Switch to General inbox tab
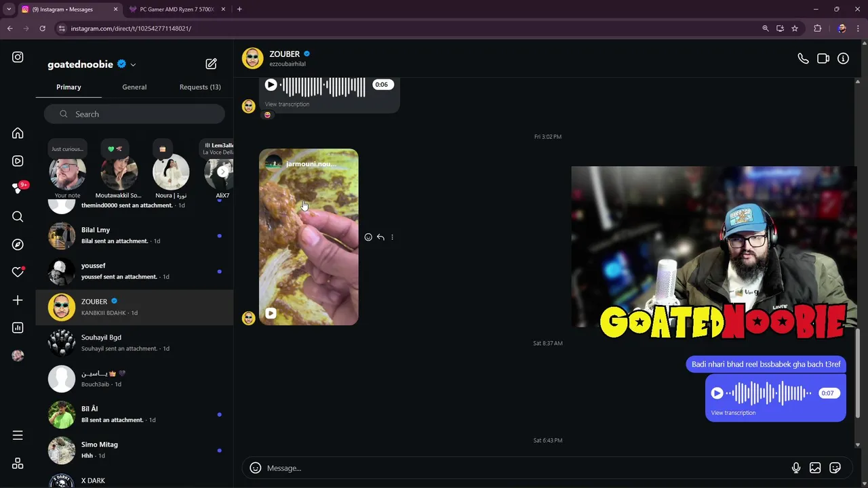Screen dimensions: 868x488 point(134,87)
